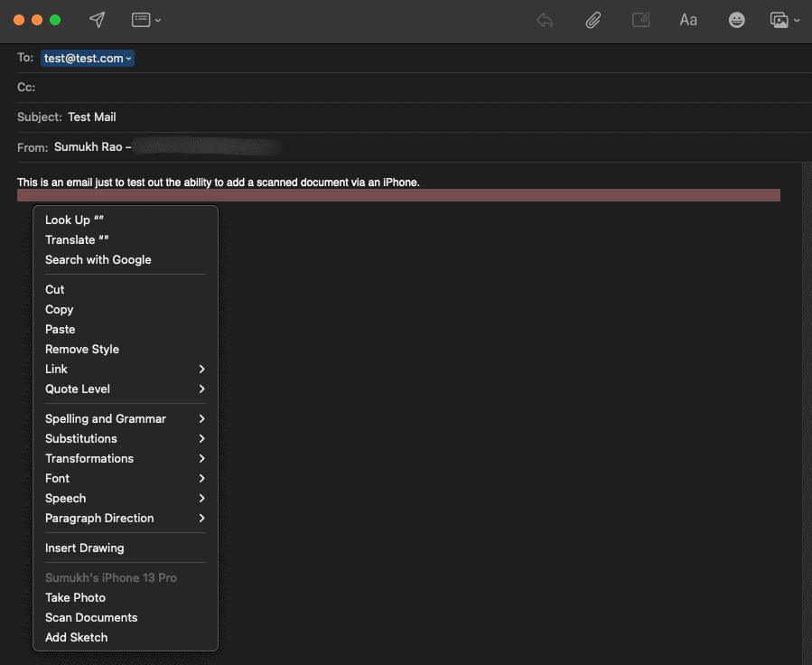Viewport: 812px width, 665px height.
Task: Attach a file with the paperclip icon
Action: [593, 20]
